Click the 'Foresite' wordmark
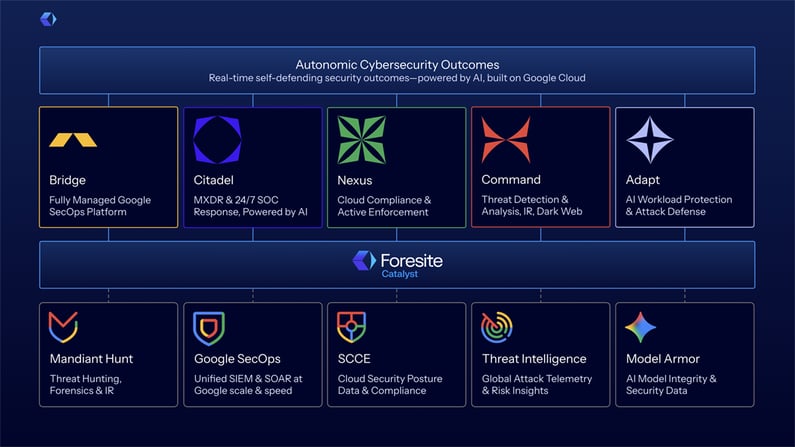The image size is (795, 447). (x=412, y=260)
